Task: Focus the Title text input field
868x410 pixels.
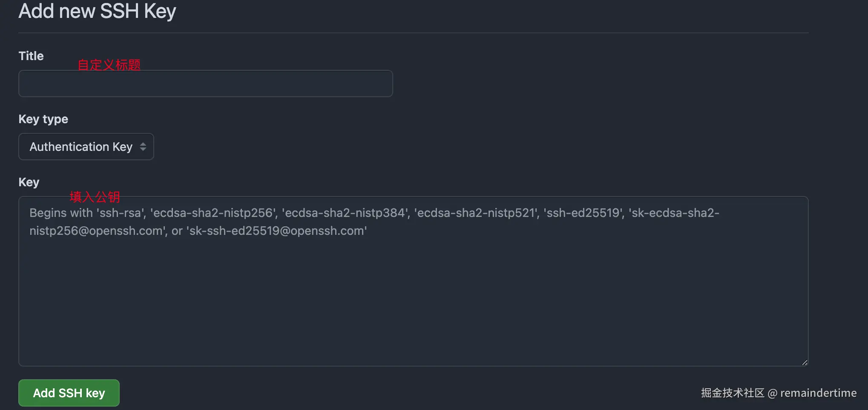Action: [205, 84]
